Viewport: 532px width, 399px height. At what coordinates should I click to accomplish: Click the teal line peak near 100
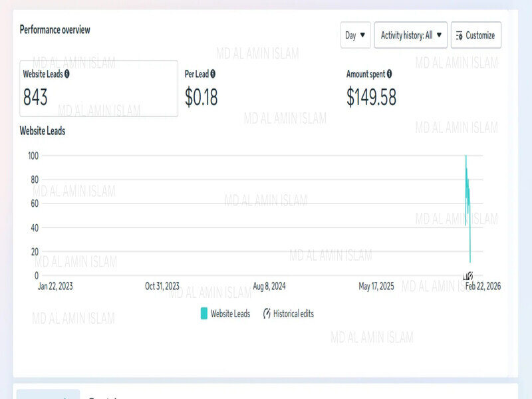click(466, 156)
